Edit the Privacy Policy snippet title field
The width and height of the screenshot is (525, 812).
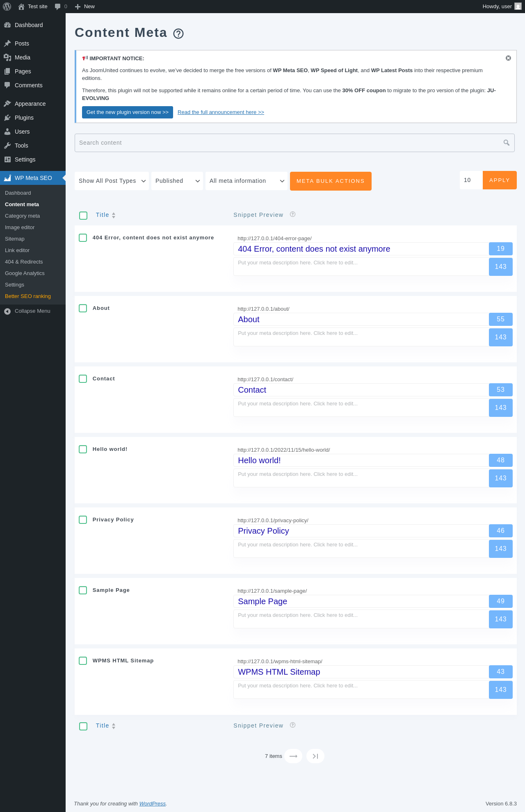[x=361, y=531]
